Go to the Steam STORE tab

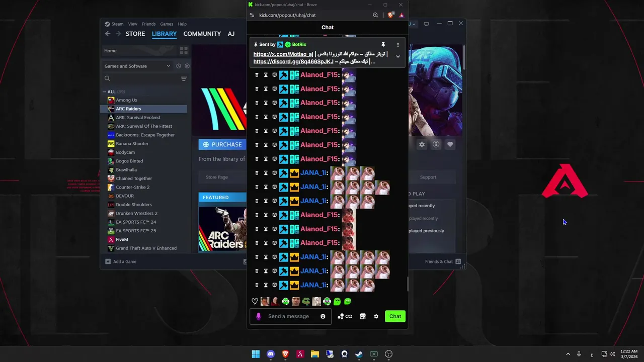coord(135,34)
